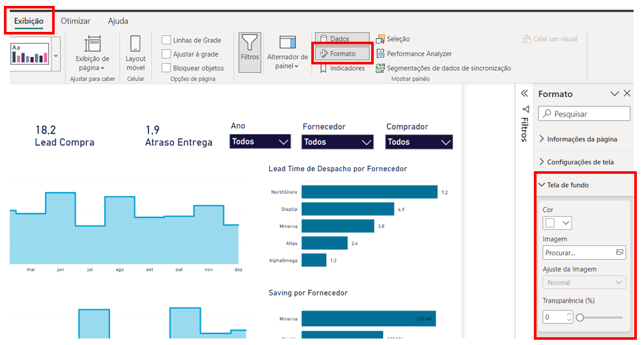Click the Pesquisar search field
This screenshot has width=644, height=345.
584,114
